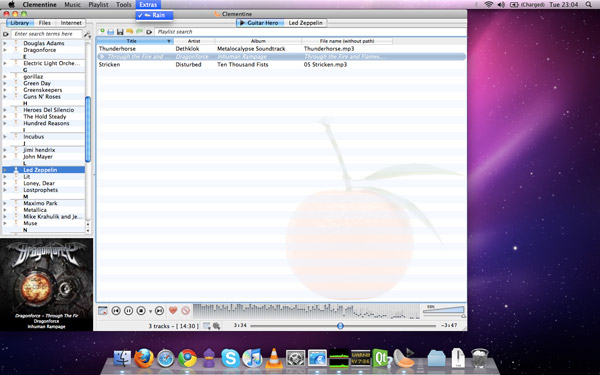The height and width of the screenshot is (375, 600).
Task: Open the Music menu
Action: (x=72, y=5)
